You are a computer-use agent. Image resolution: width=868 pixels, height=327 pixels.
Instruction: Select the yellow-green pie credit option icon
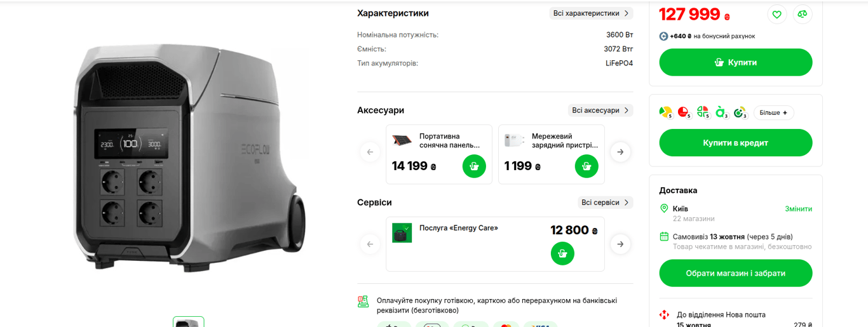point(666,112)
